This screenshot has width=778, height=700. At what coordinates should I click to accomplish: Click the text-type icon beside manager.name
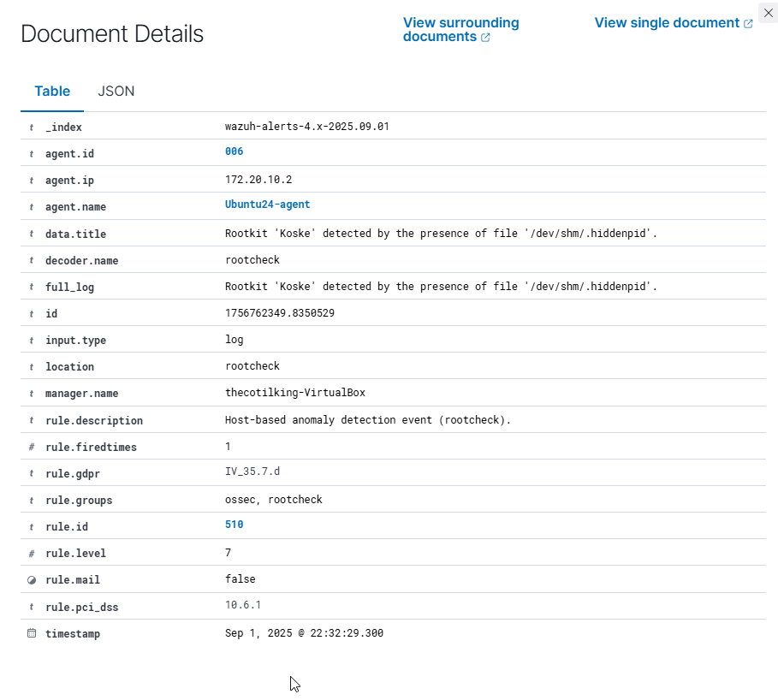(32, 394)
